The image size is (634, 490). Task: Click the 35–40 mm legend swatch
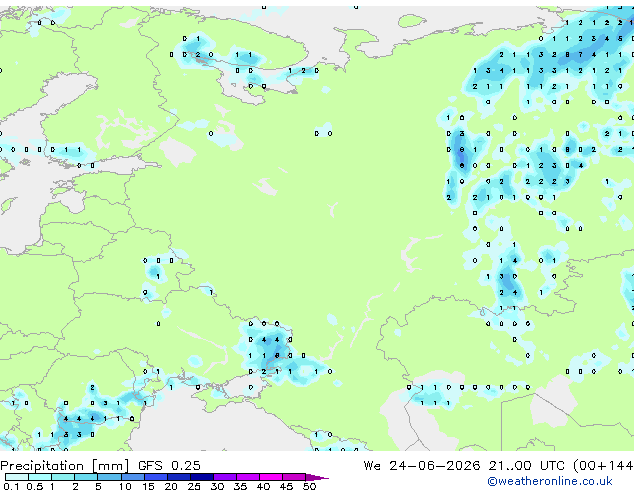point(248,477)
